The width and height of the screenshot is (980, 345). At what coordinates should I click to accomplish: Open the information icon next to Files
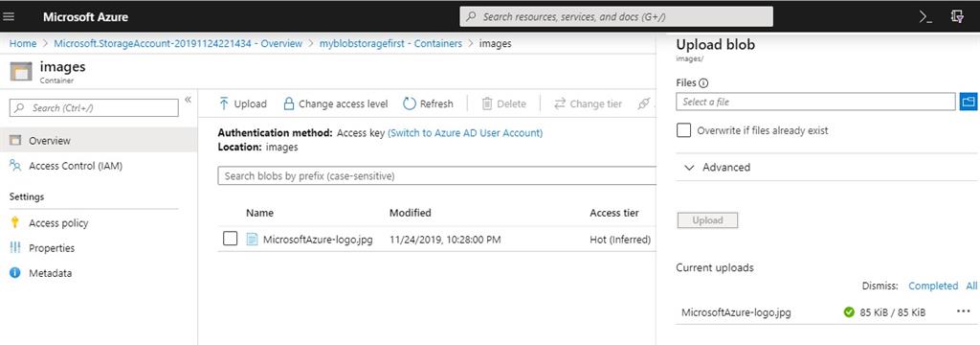click(x=703, y=82)
